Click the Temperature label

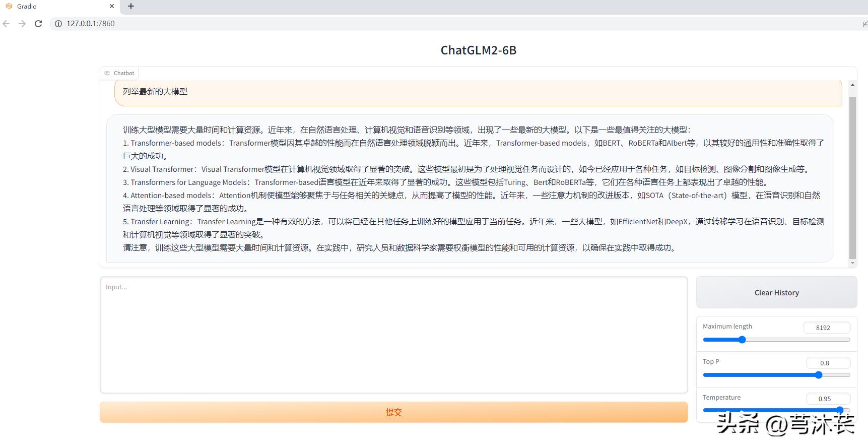(x=721, y=397)
